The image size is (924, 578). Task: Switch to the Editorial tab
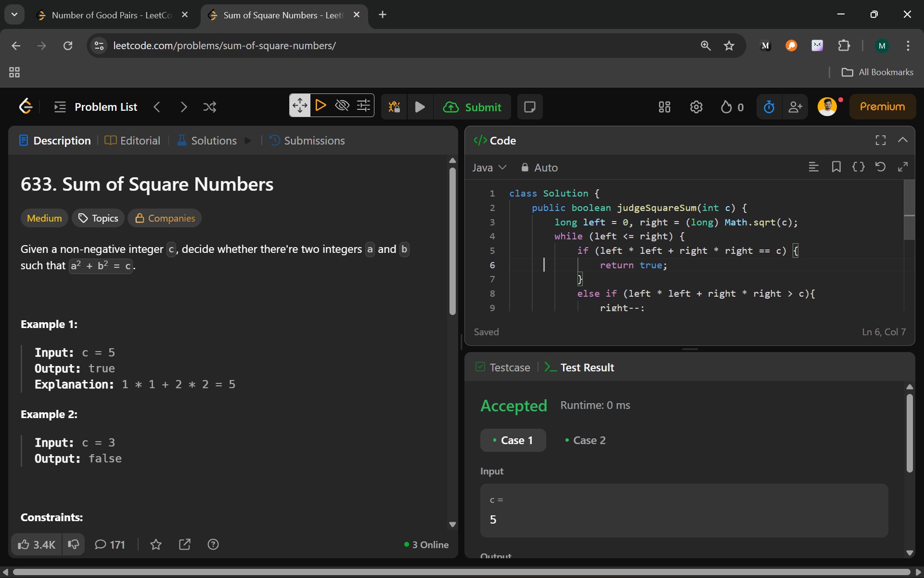point(133,141)
